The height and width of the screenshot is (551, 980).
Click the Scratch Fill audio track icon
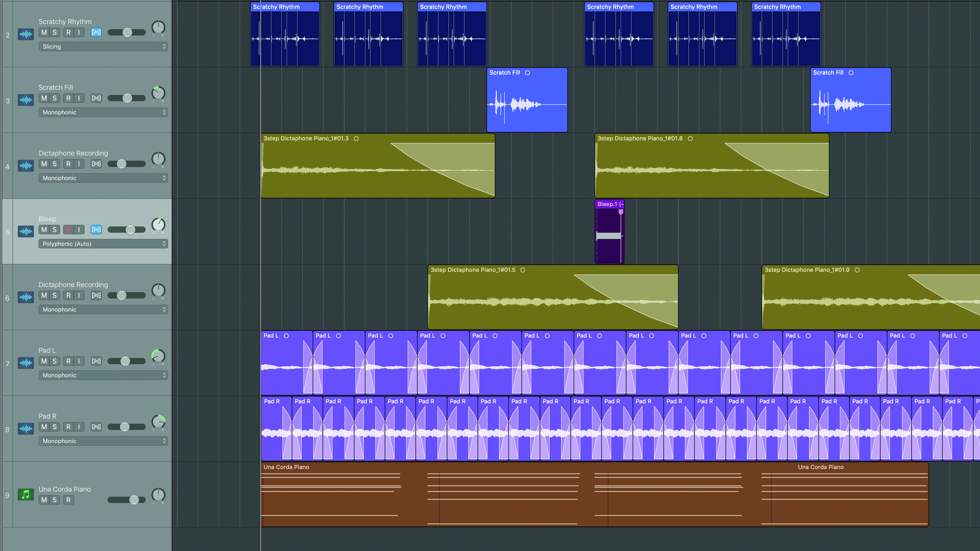click(x=26, y=100)
